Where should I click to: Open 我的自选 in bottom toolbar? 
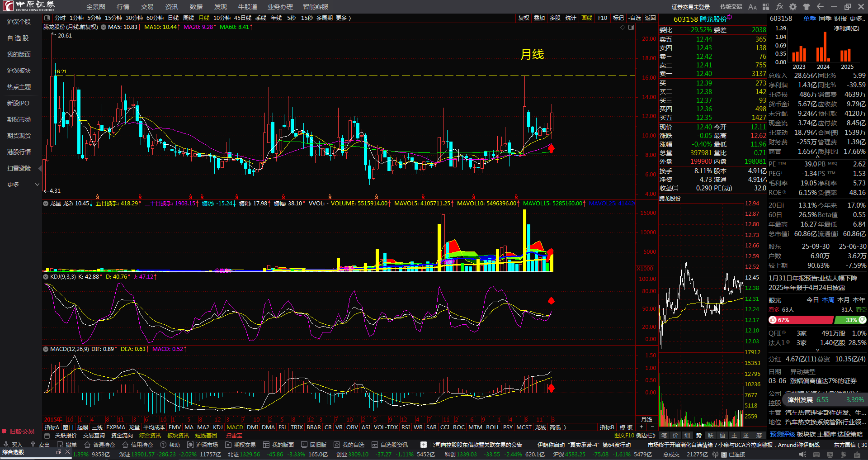(x=349, y=445)
